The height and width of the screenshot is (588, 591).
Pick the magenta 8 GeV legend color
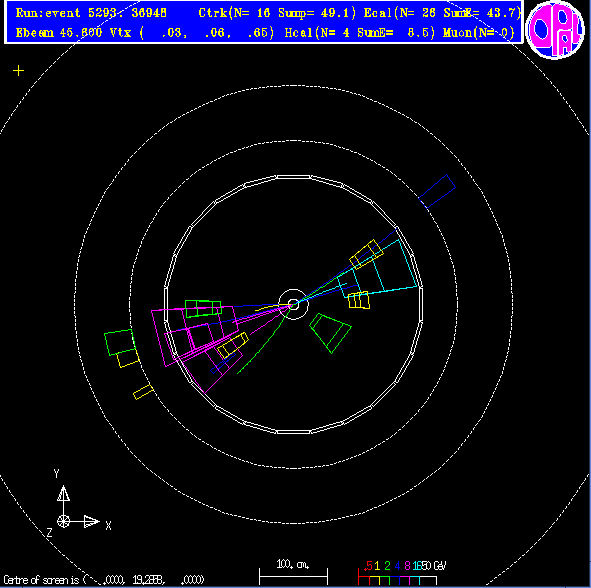click(x=407, y=566)
